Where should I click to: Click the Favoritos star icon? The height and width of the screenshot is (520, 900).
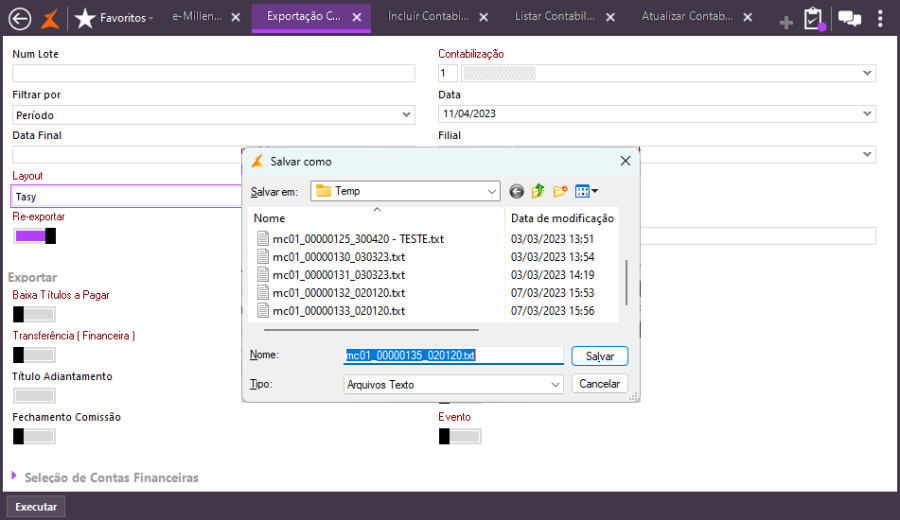pos(85,18)
